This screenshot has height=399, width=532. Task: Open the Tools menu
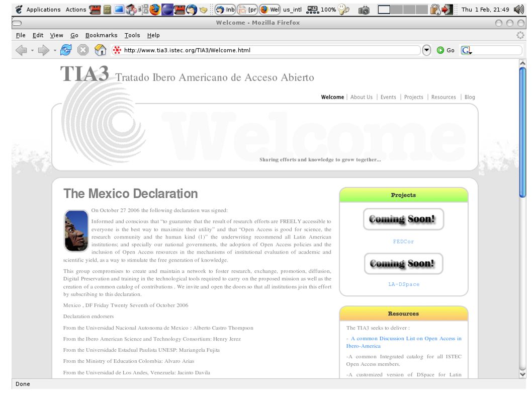(132, 35)
